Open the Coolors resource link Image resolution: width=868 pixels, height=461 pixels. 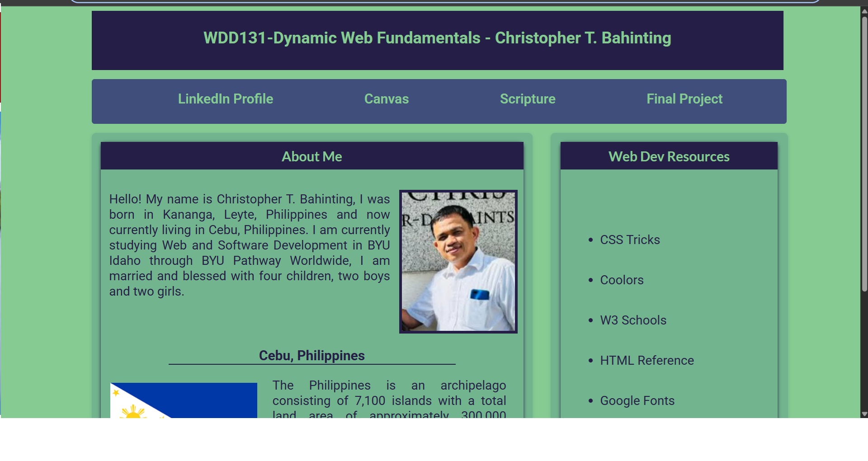(622, 280)
